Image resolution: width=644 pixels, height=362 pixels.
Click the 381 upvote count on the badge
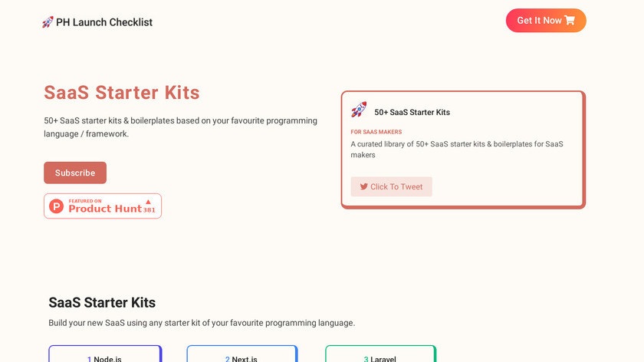(149, 210)
